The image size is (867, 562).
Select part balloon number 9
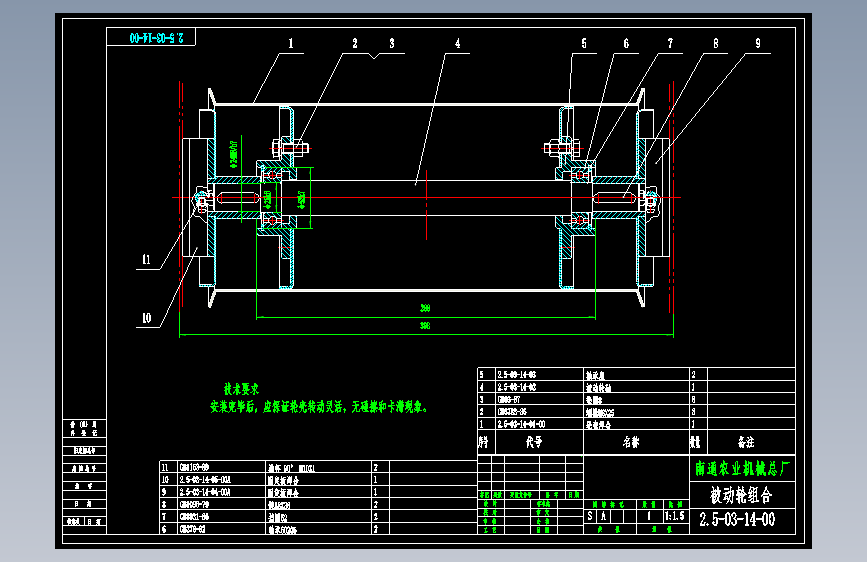pyautogui.click(x=758, y=44)
